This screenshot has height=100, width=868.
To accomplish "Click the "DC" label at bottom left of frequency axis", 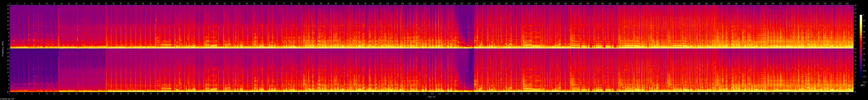I will pyautogui.click(x=7, y=92).
